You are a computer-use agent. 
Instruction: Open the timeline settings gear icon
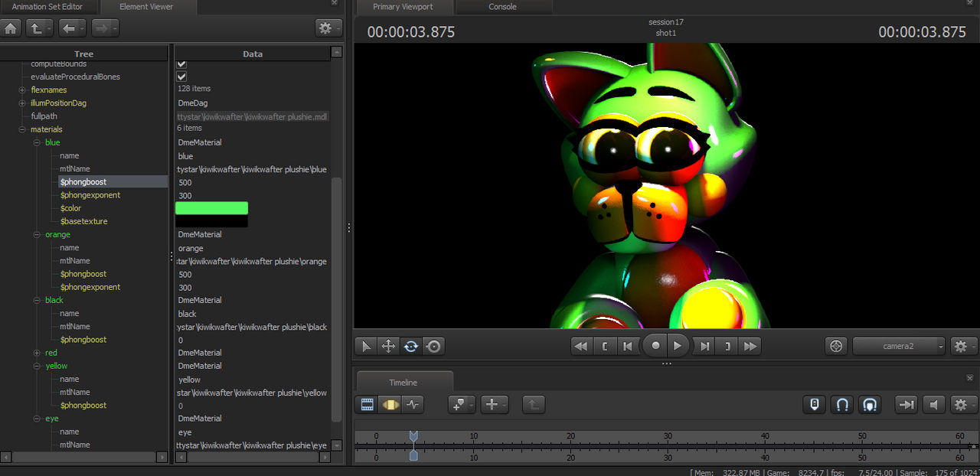tap(960, 404)
